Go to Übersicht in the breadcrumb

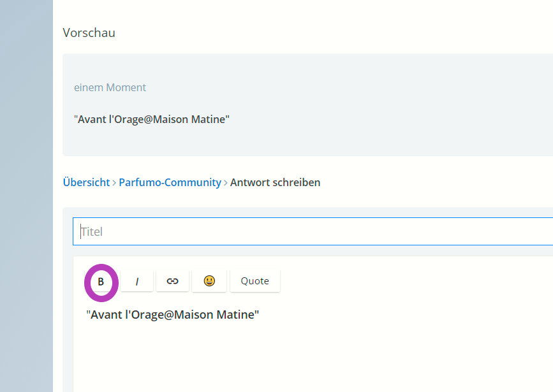pyautogui.click(x=86, y=182)
